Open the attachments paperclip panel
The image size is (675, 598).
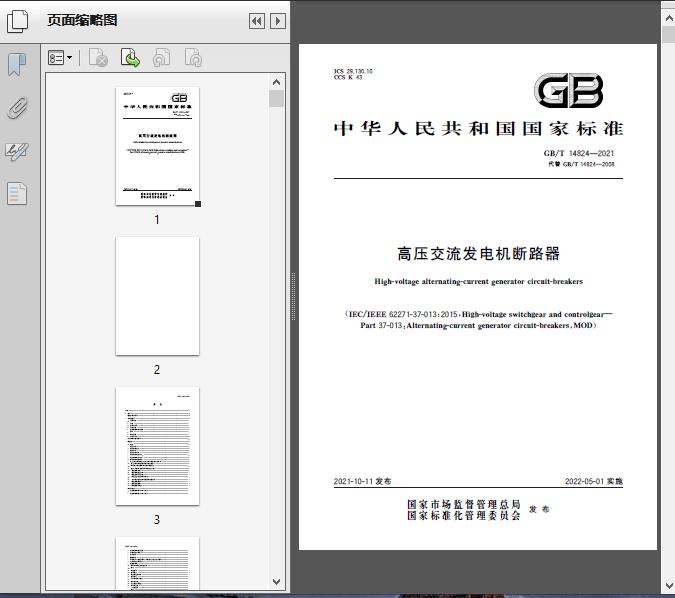(x=17, y=108)
